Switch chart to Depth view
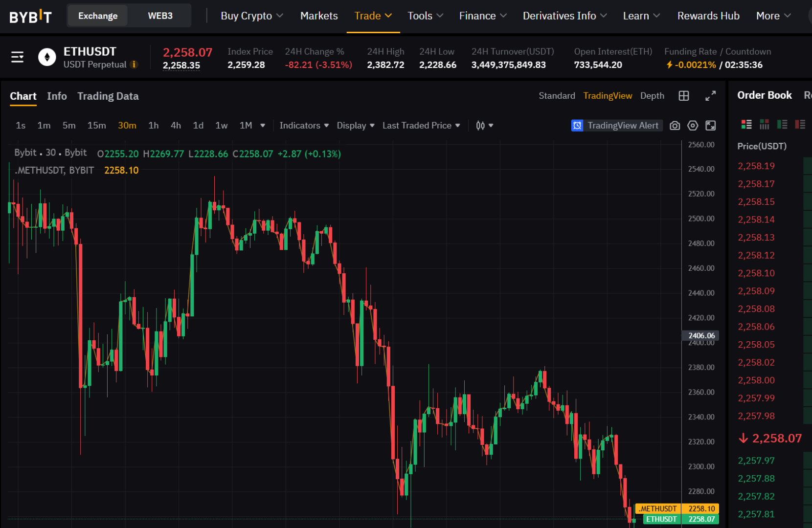The height and width of the screenshot is (528, 812). pyautogui.click(x=652, y=96)
